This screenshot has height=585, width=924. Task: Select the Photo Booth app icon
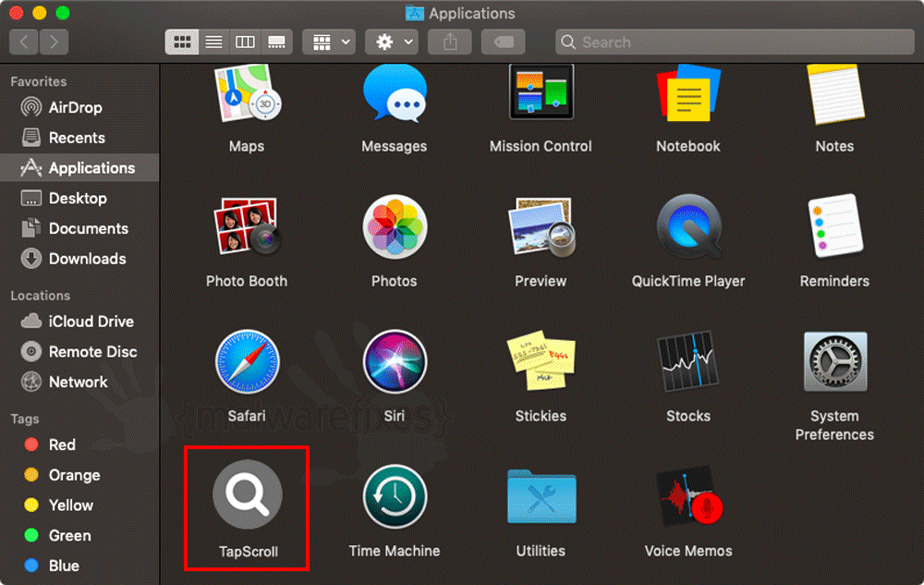[x=247, y=226]
